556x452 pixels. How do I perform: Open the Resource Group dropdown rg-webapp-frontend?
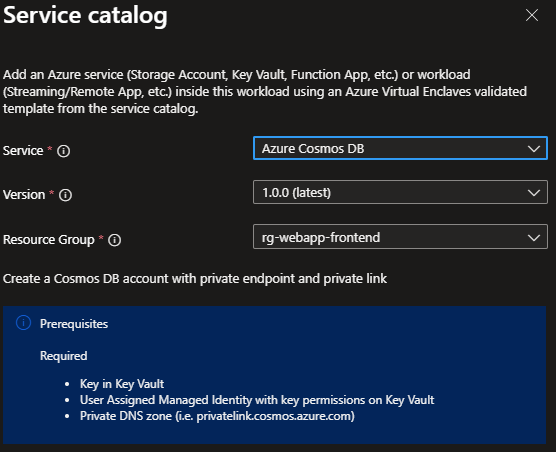point(400,237)
